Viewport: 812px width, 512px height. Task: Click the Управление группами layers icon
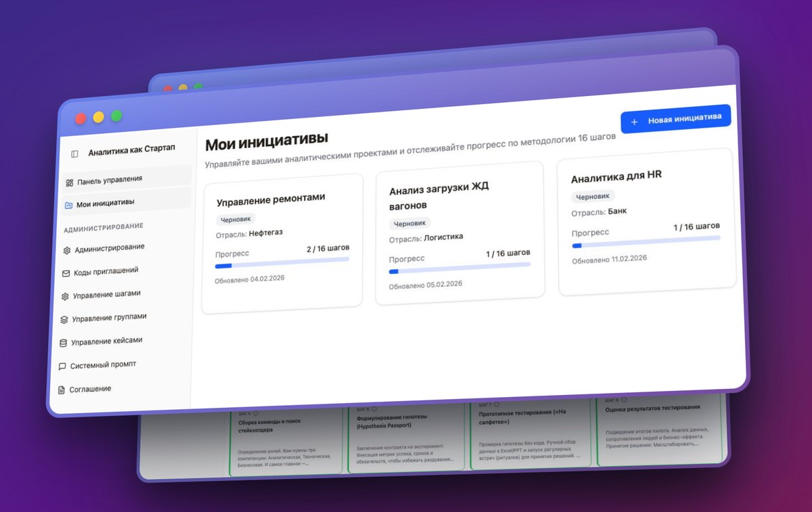[x=64, y=320]
